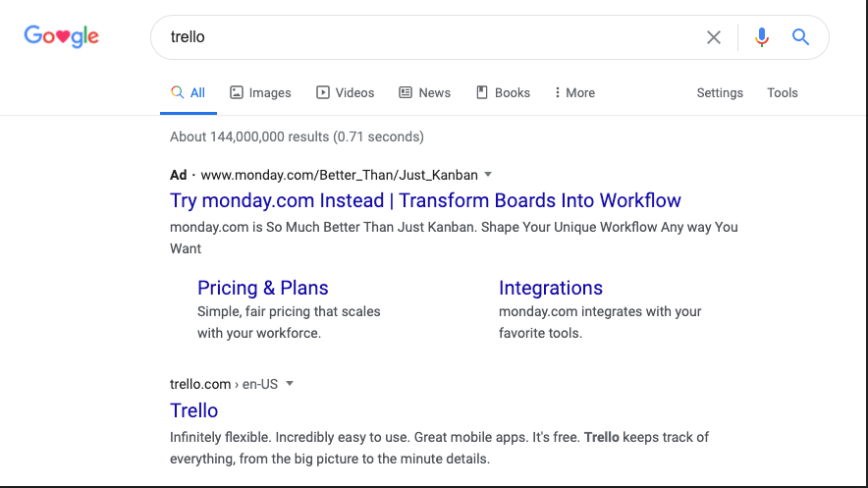The height and width of the screenshot is (488, 868).
Task: Expand dropdown arrow next to trello.com URL
Action: point(289,383)
